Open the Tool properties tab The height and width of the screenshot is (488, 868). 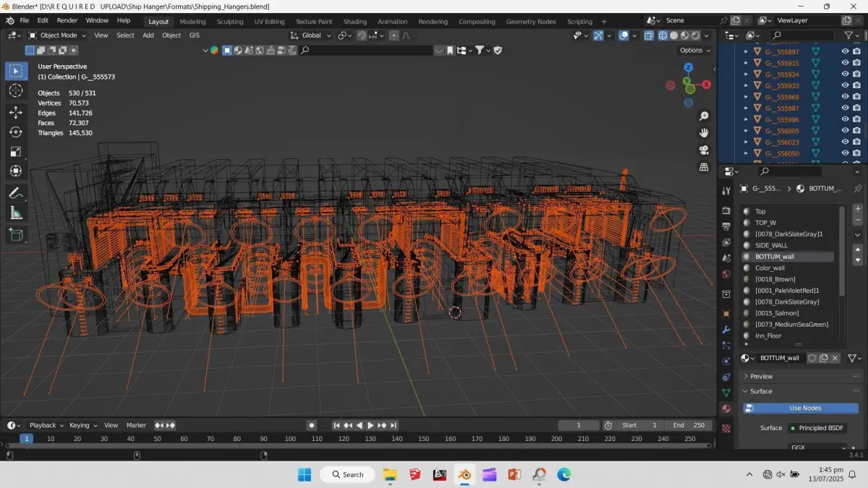pos(726,191)
